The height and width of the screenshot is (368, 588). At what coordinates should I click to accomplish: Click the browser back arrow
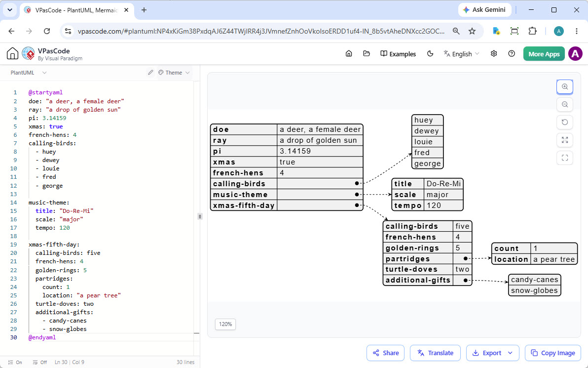pyautogui.click(x=12, y=31)
